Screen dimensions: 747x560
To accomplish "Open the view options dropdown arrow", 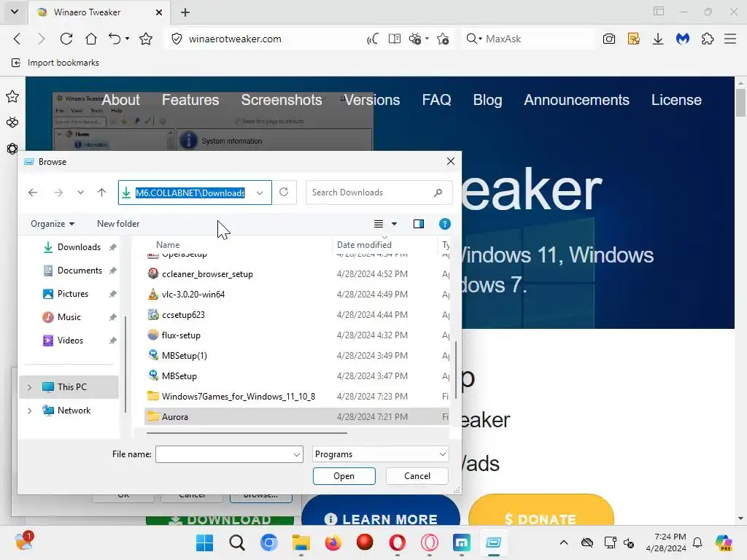I will click(x=394, y=224).
